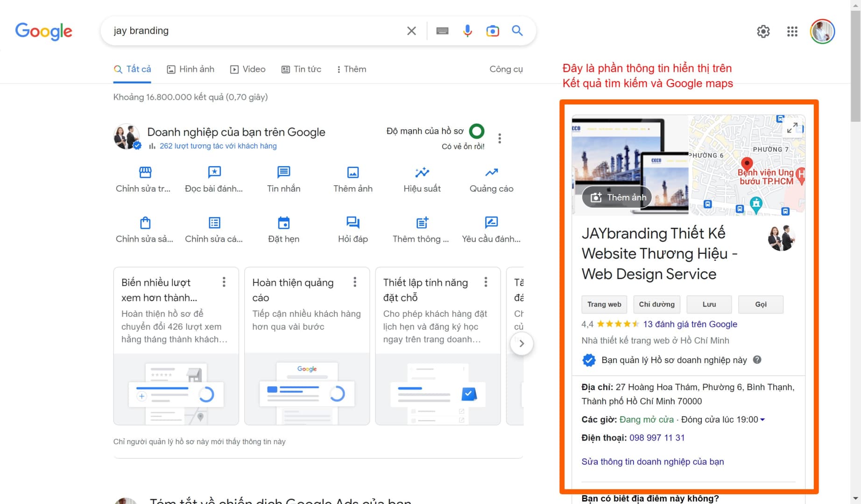The width and height of the screenshot is (861, 504).
Task: Switch to the Tin tức tab
Action: [301, 69]
